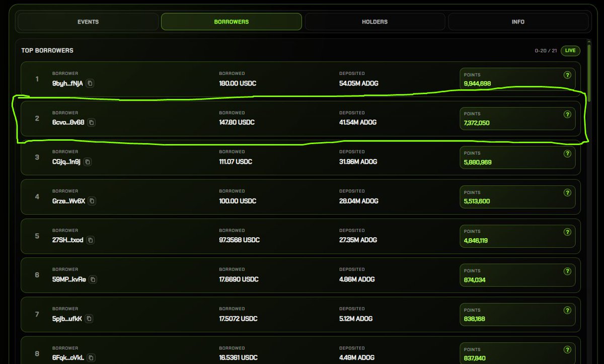This screenshot has width=604, height=364.
Task: Click points value 874,034
Action: [475, 280]
